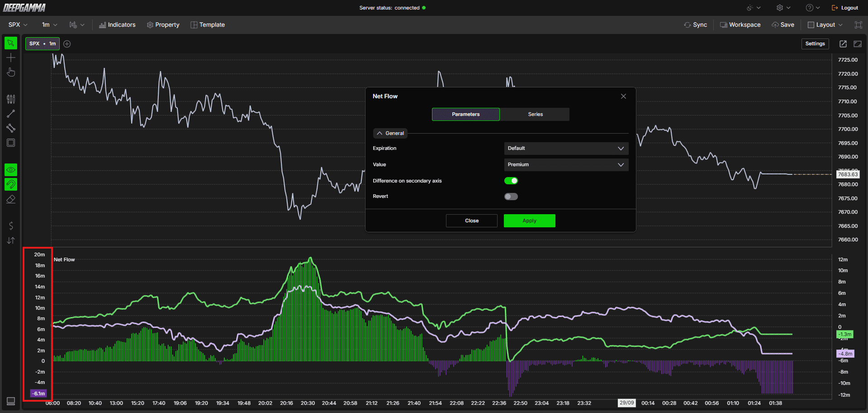868x413 pixels.
Task: Open the Expiration dropdown
Action: click(566, 149)
